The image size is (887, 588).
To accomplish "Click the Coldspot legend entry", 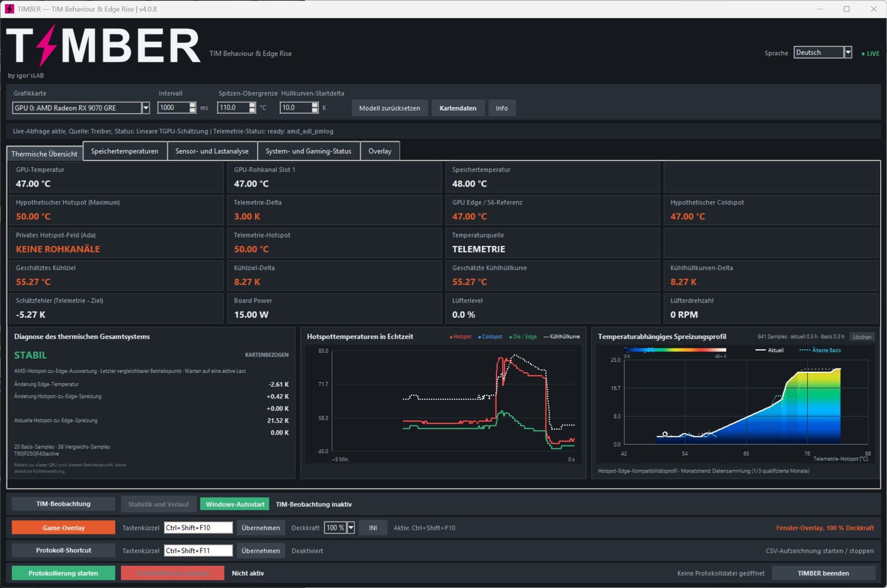I will (490, 337).
